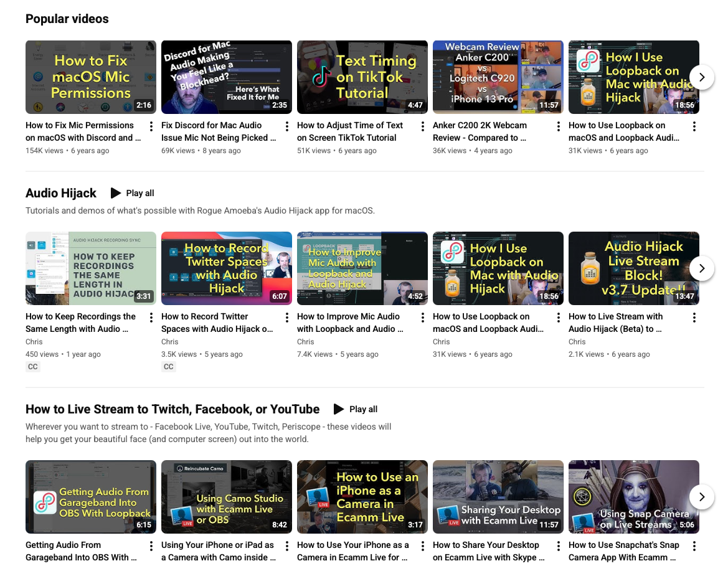Open options menu for Keep Recordings the Same Length video
Screen dimensions: 728x566
point(151,318)
